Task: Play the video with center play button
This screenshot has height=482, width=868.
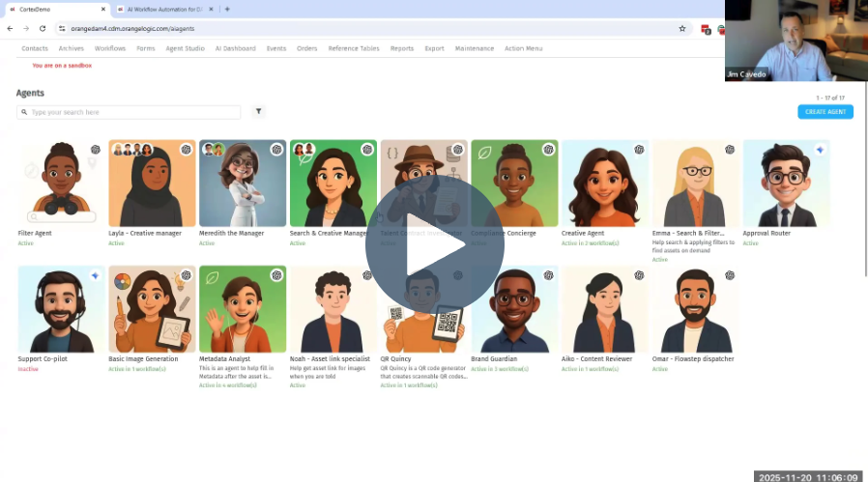Action: pos(434,243)
